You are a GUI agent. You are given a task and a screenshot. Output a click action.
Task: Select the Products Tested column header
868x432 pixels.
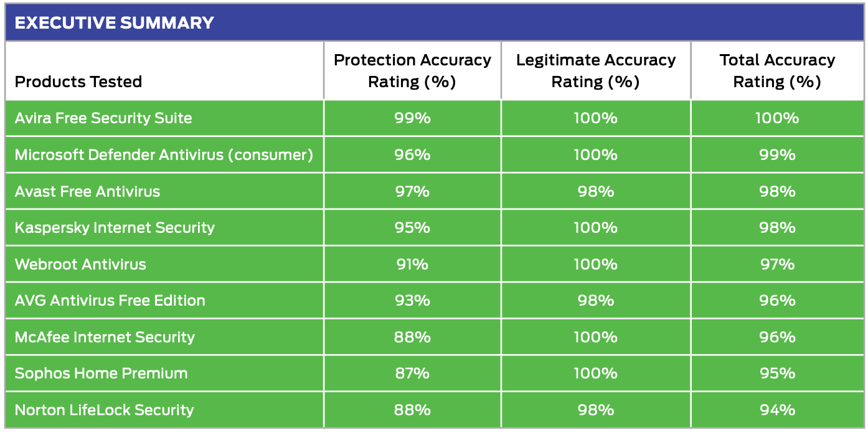(x=78, y=82)
